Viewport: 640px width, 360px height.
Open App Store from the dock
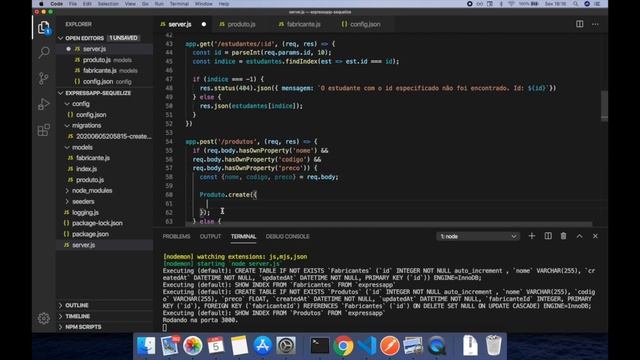click(262, 345)
